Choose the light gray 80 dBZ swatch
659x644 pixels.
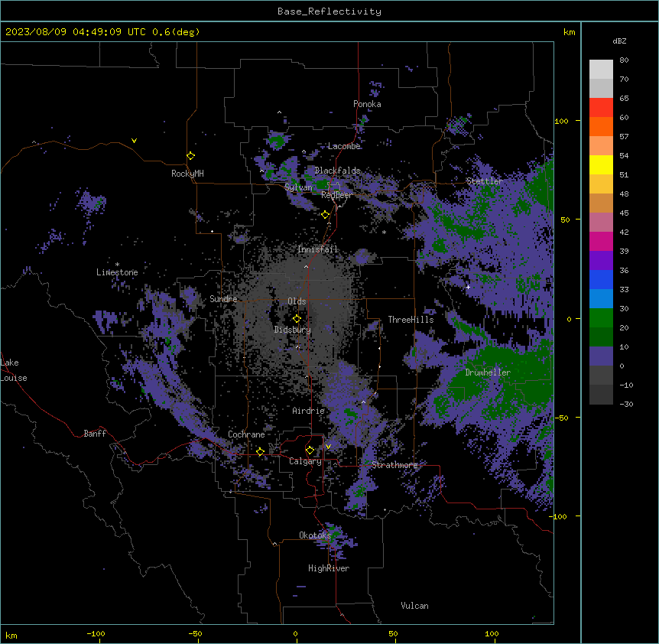601,70
